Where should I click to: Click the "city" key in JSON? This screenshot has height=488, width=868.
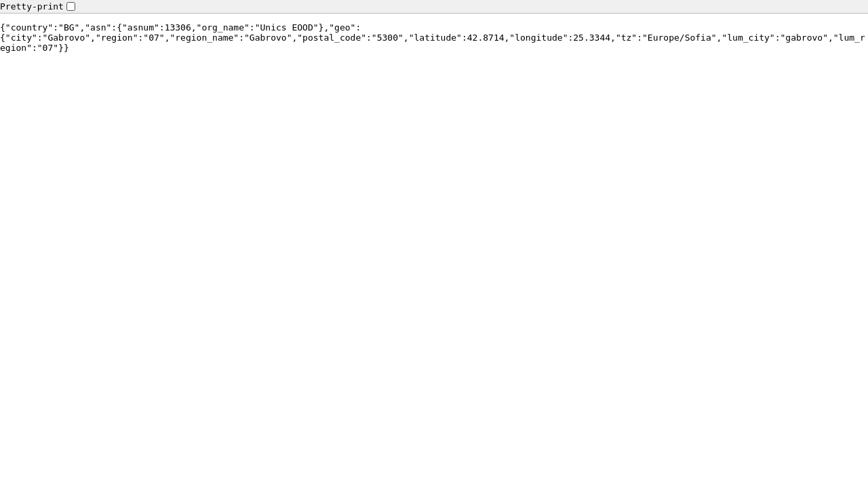coord(21,38)
